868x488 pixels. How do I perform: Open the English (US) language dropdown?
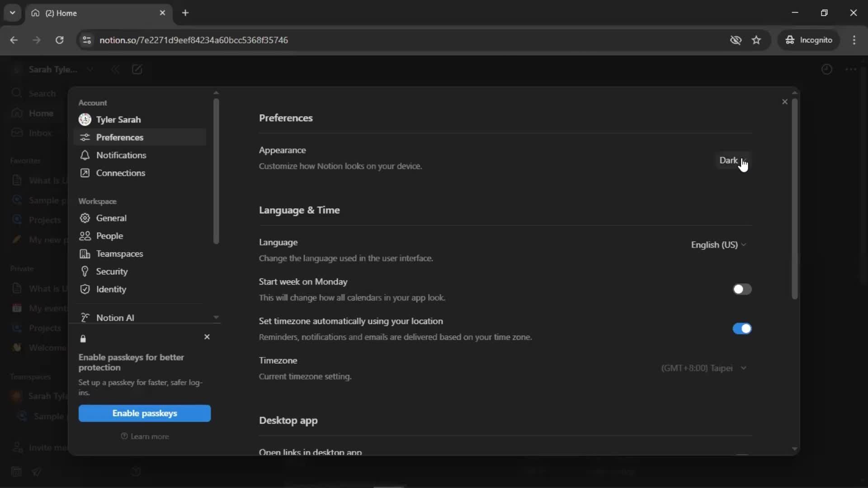[x=718, y=244]
